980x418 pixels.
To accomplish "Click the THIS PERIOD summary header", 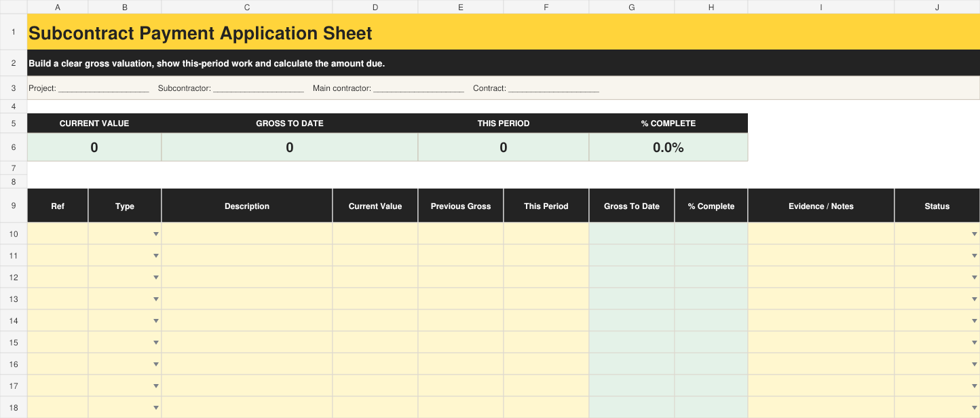I will [504, 123].
